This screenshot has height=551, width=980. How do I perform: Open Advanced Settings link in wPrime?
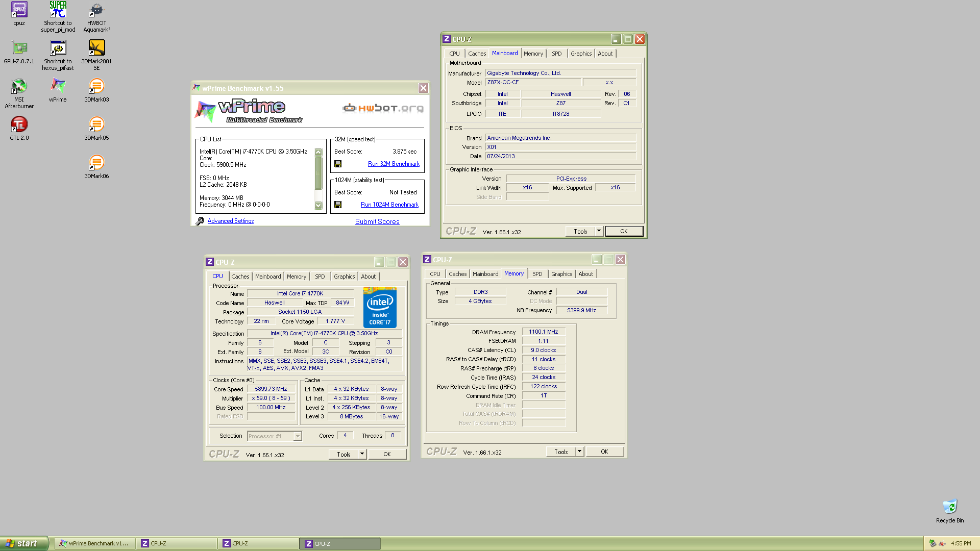231,221
